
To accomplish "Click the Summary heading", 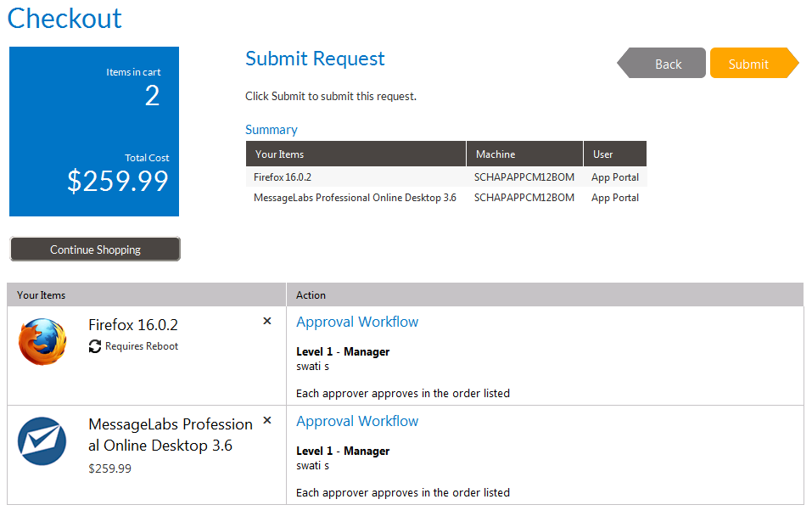I will point(272,130).
